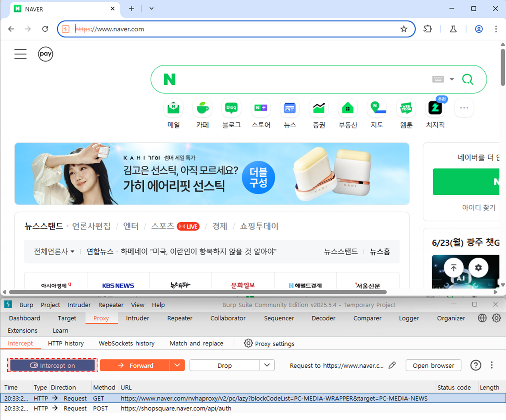Click the Drop button
Image resolution: width=506 pixels, height=420 pixels.
click(x=225, y=365)
